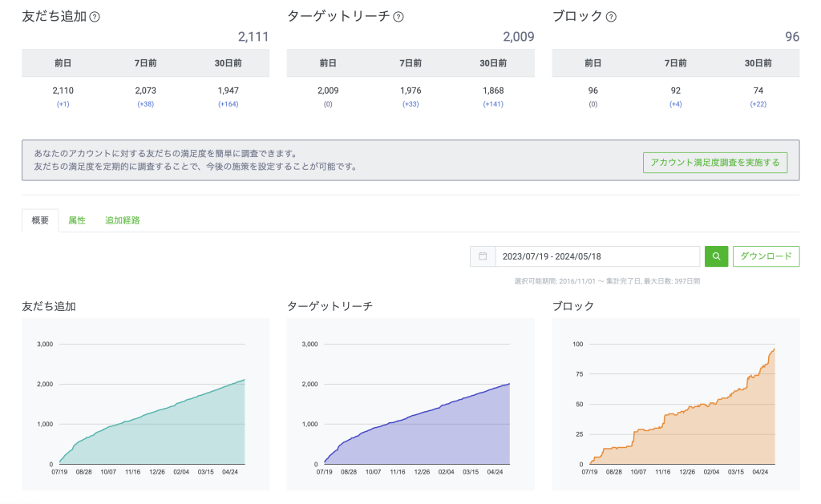The height and width of the screenshot is (504, 821).
Task: Click the teal 友だち追加 area chart
Action: pos(152,425)
